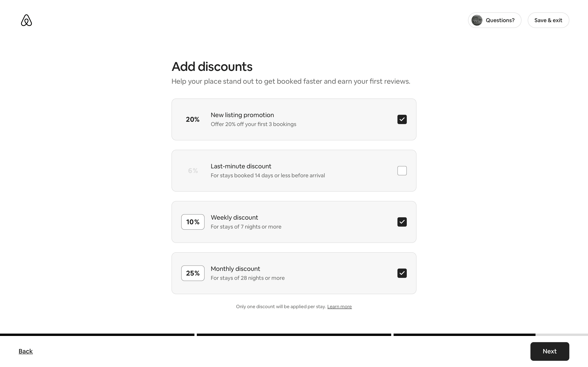Uncheck the New listing promotion checkbox
Screen dimensions: 588x367
pos(402,119)
